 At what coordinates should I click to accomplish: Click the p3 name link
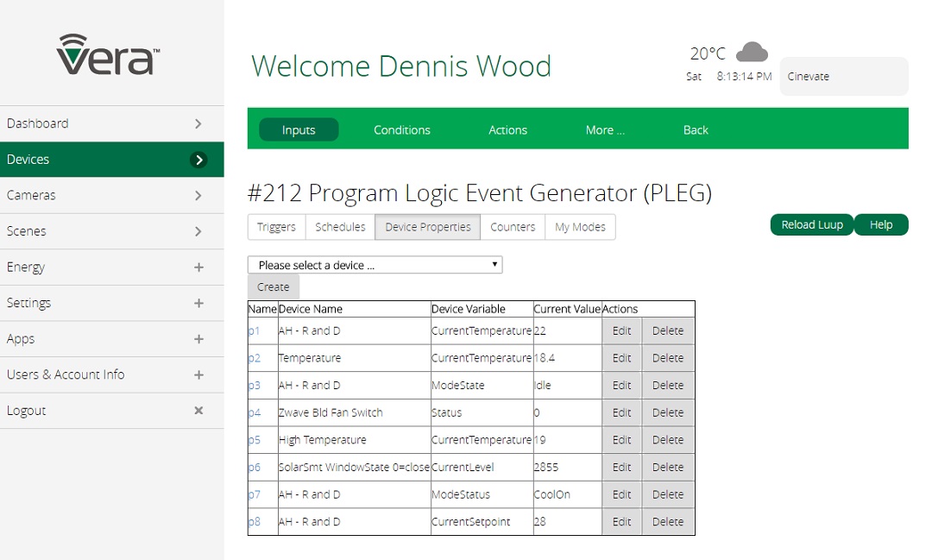coord(255,386)
